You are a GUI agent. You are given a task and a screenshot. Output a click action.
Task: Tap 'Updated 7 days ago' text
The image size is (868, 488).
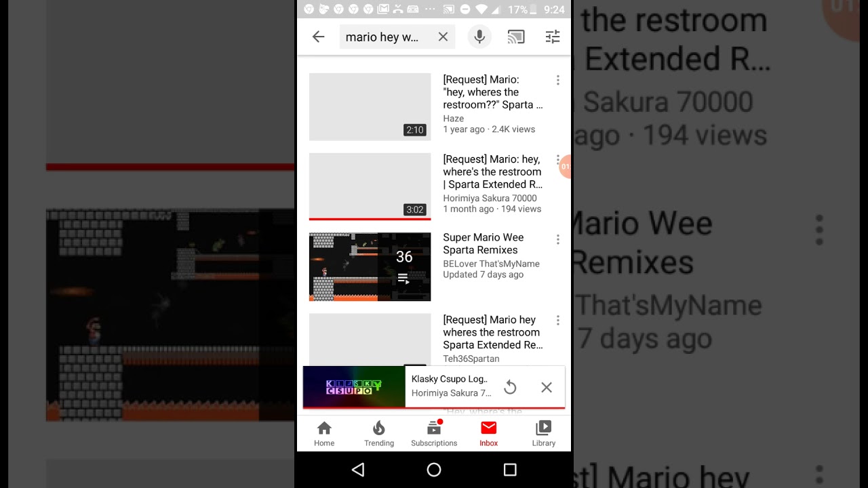(x=484, y=274)
